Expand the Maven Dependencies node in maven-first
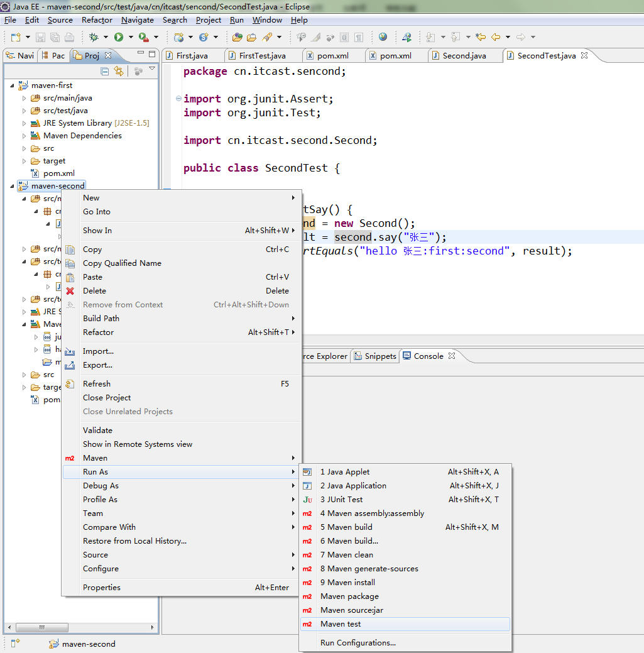Image resolution: width=644 pixels, height=653 pixels. point(24,136)
